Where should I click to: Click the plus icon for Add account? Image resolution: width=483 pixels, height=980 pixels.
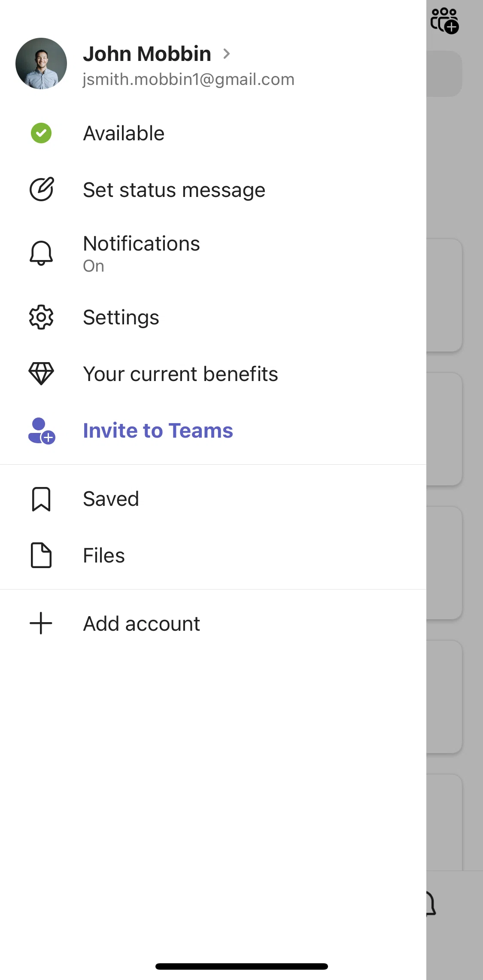[x=41, y=623]
